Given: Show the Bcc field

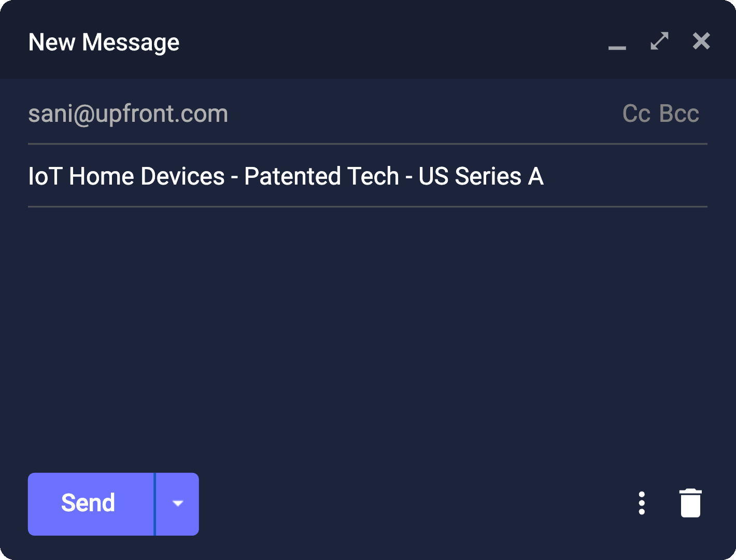Looking at the screenshot, I should point(679,114).
